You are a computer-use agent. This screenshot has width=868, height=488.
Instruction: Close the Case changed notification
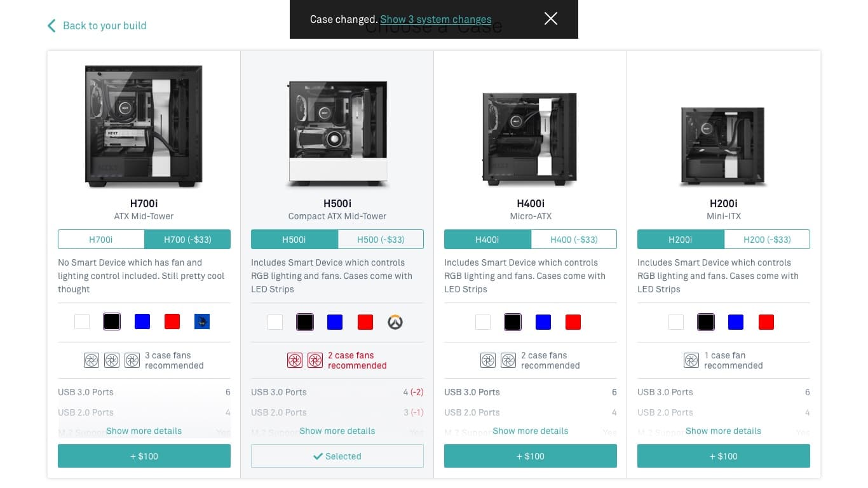pyautogui.click(x=551, y=19)
